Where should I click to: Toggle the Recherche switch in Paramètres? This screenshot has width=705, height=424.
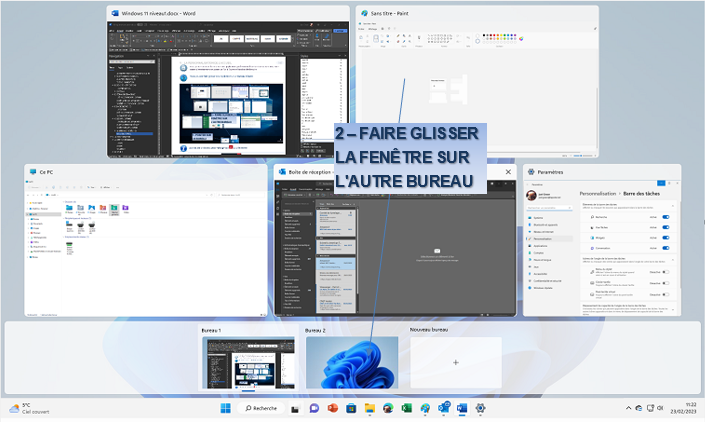point(666,215)
